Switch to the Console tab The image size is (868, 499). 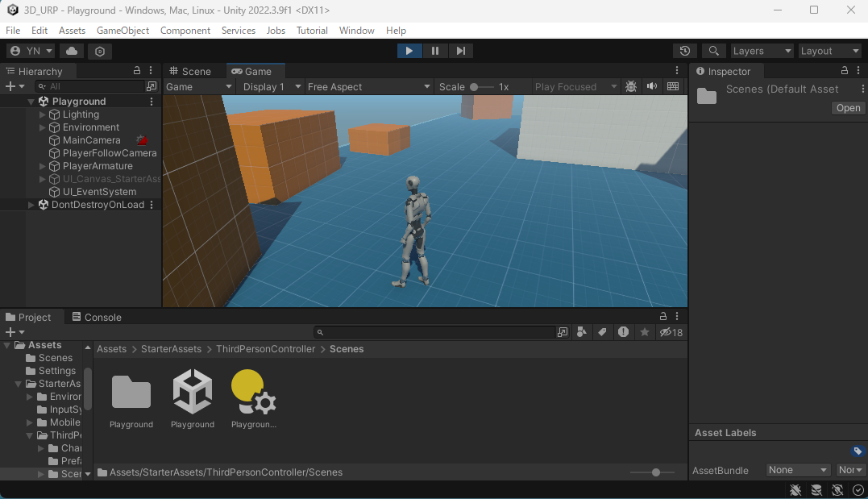(x=96, y=317)
